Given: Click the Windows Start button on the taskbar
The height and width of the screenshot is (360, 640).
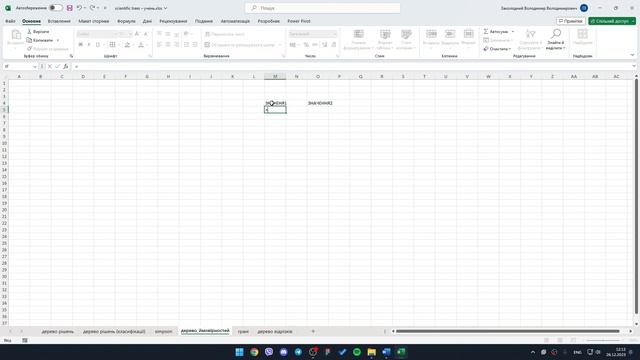Looking at the screenshot, I should tap(240, 352).
